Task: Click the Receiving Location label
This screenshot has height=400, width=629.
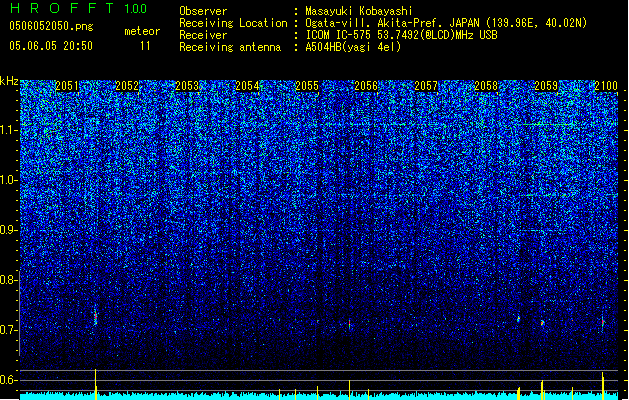Action: pos(233,23)
